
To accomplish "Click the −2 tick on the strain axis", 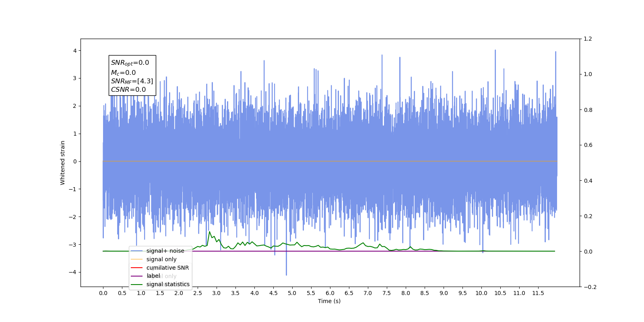I will (x=72, y=217).
